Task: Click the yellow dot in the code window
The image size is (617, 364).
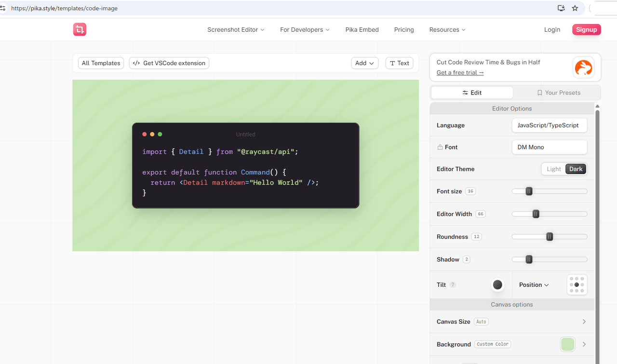Action: pyautogui.click(x=152, y=134)
